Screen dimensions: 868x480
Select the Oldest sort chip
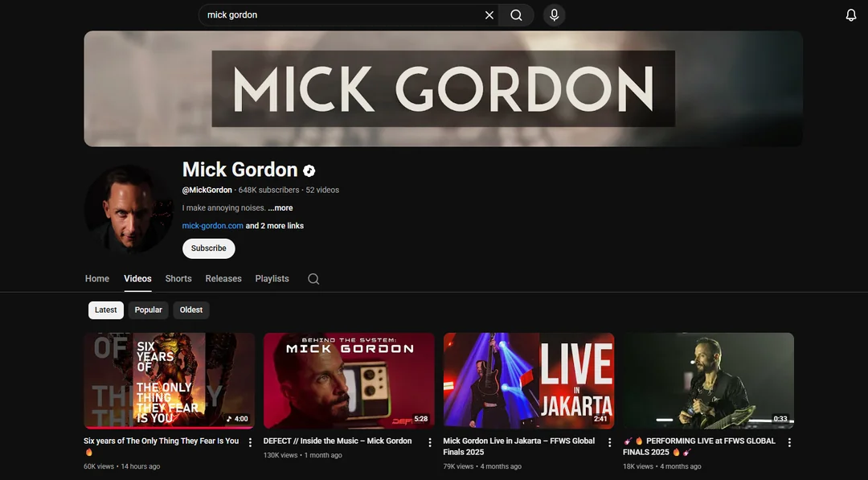pyautogui.click(x=191, y=310)
